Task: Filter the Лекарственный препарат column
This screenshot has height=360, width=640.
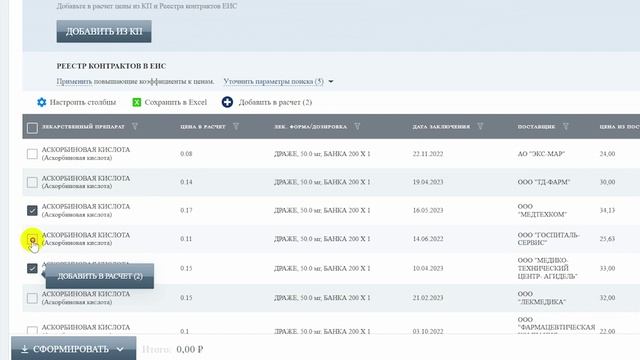Action: tap(135, 127)
